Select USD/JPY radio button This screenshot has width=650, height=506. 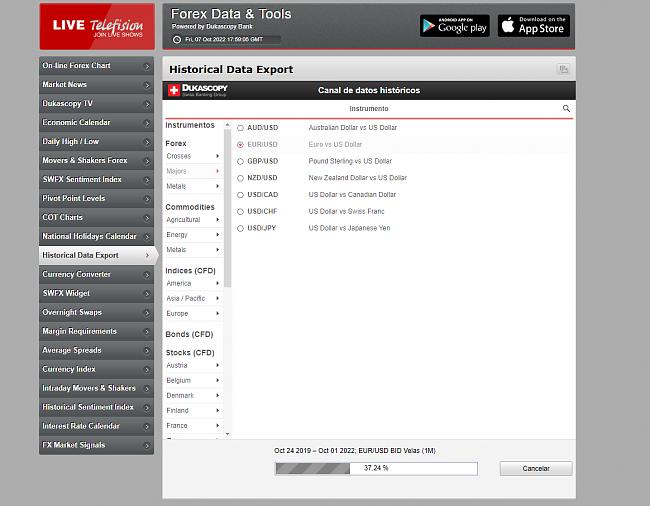pos(240,228)
